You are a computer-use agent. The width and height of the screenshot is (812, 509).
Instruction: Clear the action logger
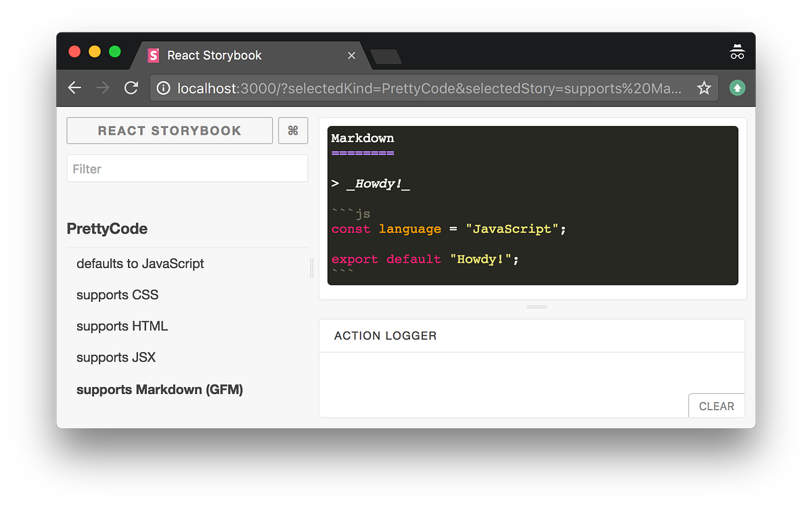pos(717,406)
